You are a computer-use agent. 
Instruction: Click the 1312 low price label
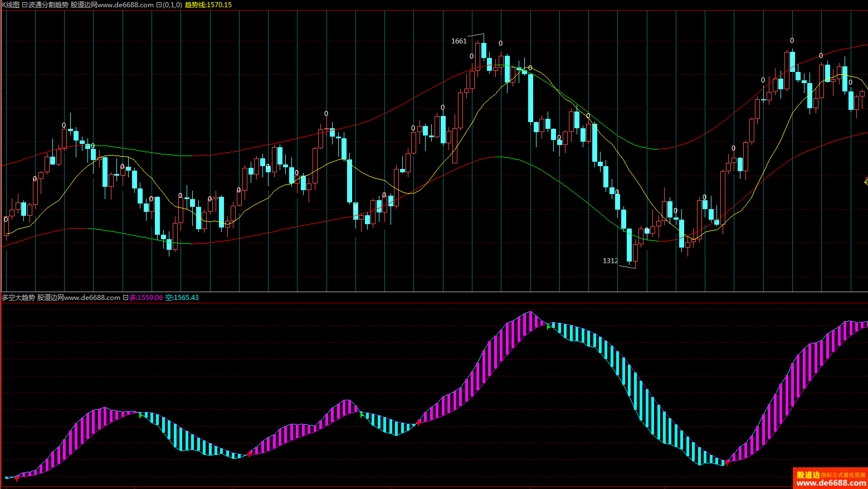click(x=610, y=261)
